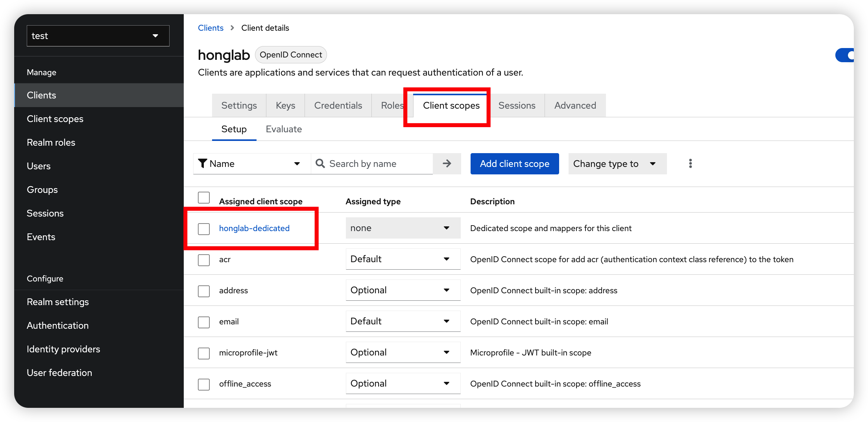Go to Clients breadcrumb link

pos(211,28)
